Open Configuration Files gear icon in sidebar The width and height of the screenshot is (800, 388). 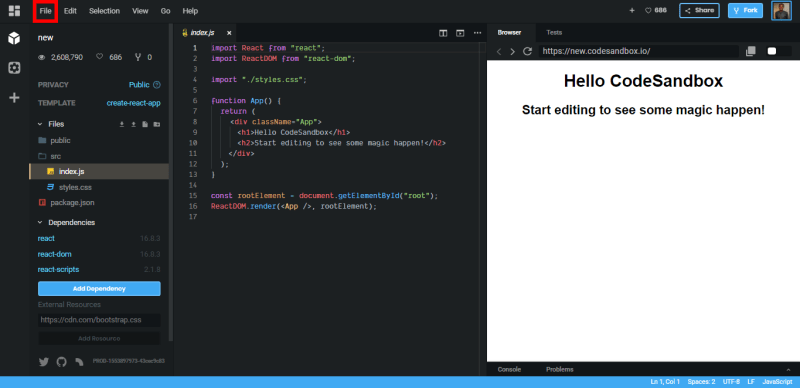pos(14,68)
